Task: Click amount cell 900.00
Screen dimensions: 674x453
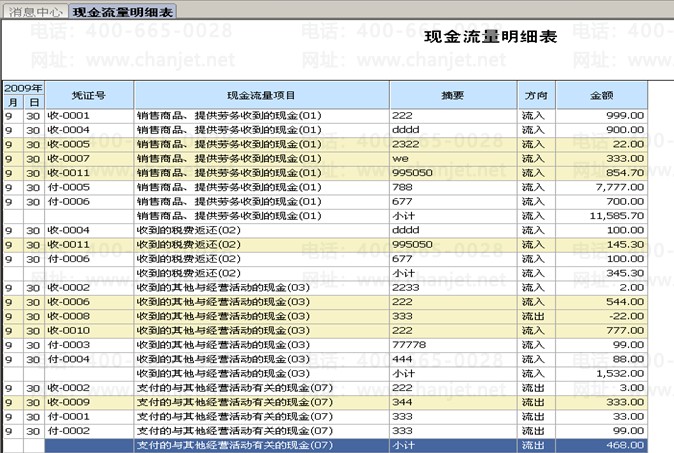Action: click(x=601, y=130)
